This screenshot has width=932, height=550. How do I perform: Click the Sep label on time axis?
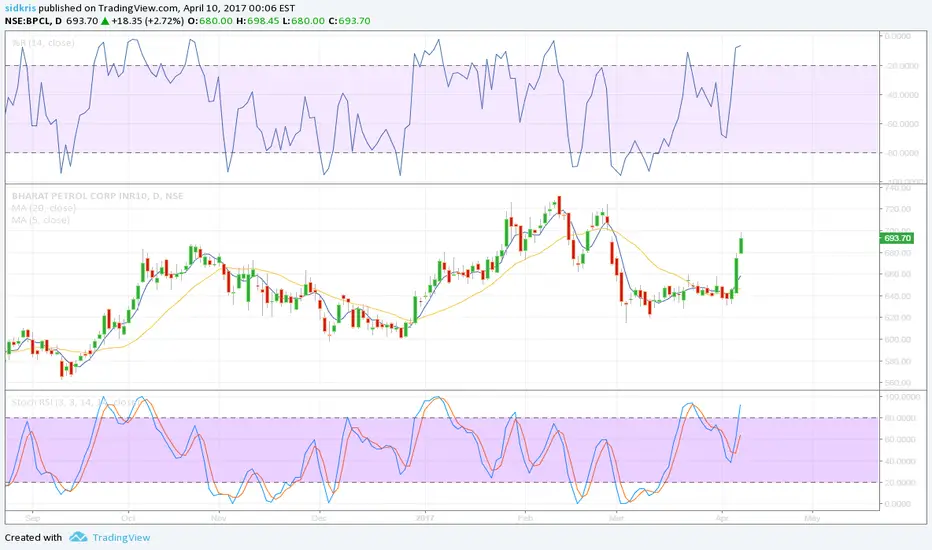coord(33,518)
